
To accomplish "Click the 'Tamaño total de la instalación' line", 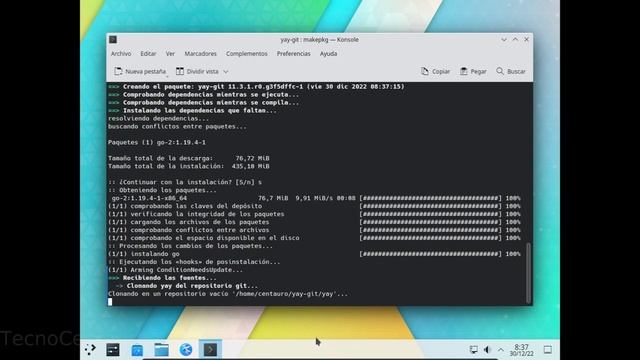I will click(x=189, y=166).
